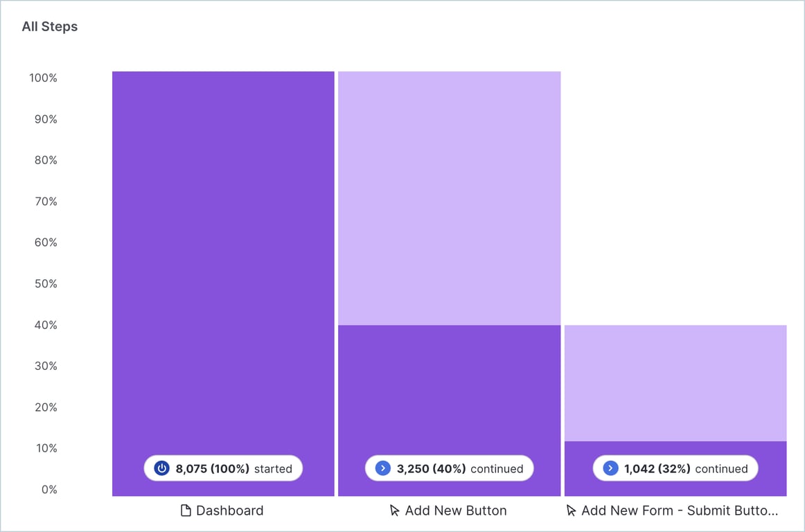Image resolution: width=805 pixels, height=532 pixels.
Task: Click the light drop-off segment of Add New Form bar
Action: coord(675,382)
